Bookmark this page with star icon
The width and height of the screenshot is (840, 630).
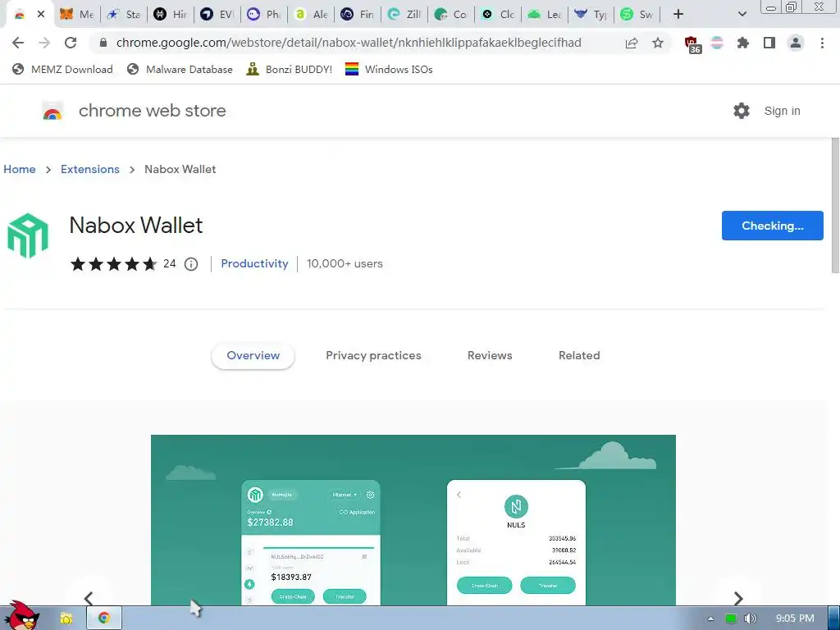[x=658, y=43]
